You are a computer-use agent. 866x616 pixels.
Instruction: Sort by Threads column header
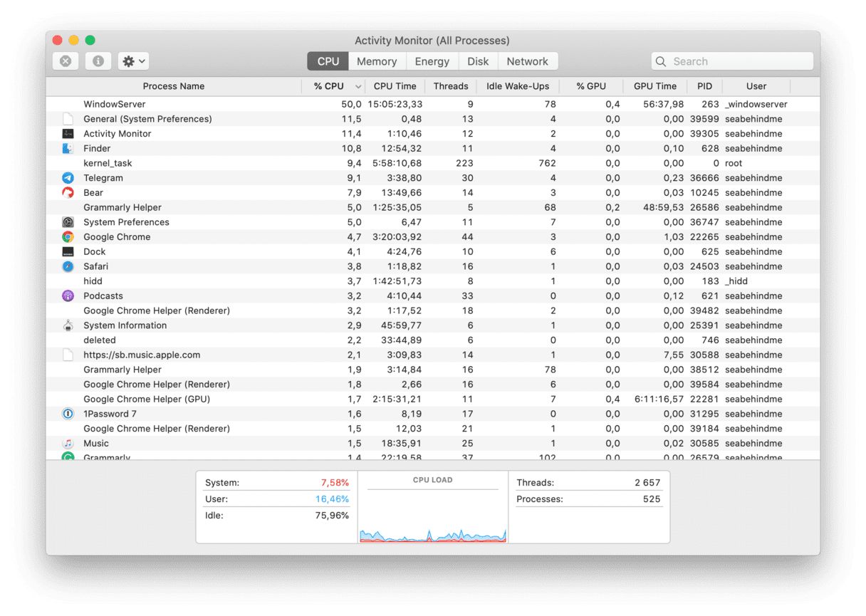click(451, 86)
